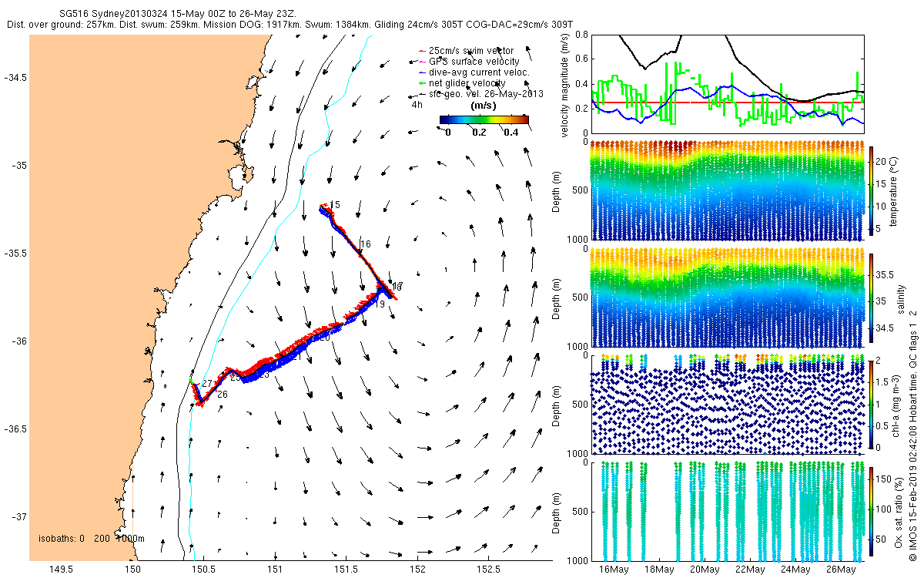Click the map longitude tick '151.5'
The height and width of the screenshot is (578, 924).
point(346,570)
